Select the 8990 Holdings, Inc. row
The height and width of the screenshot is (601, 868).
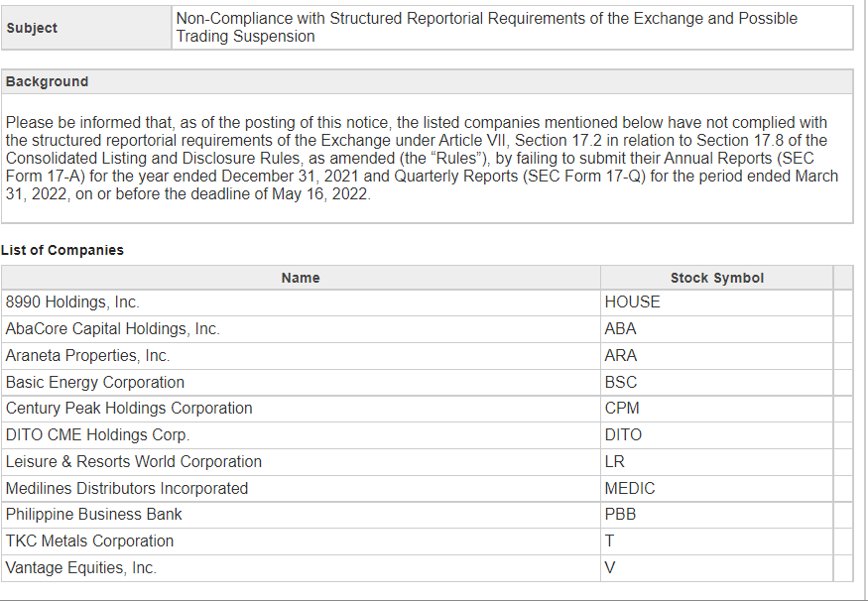[x=427, y=302]
